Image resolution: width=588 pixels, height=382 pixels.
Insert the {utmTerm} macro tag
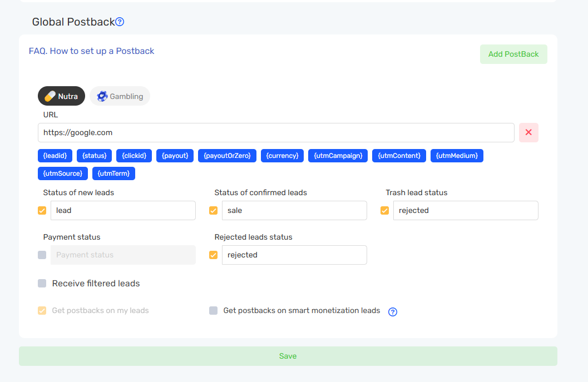[x=113, y=173]
